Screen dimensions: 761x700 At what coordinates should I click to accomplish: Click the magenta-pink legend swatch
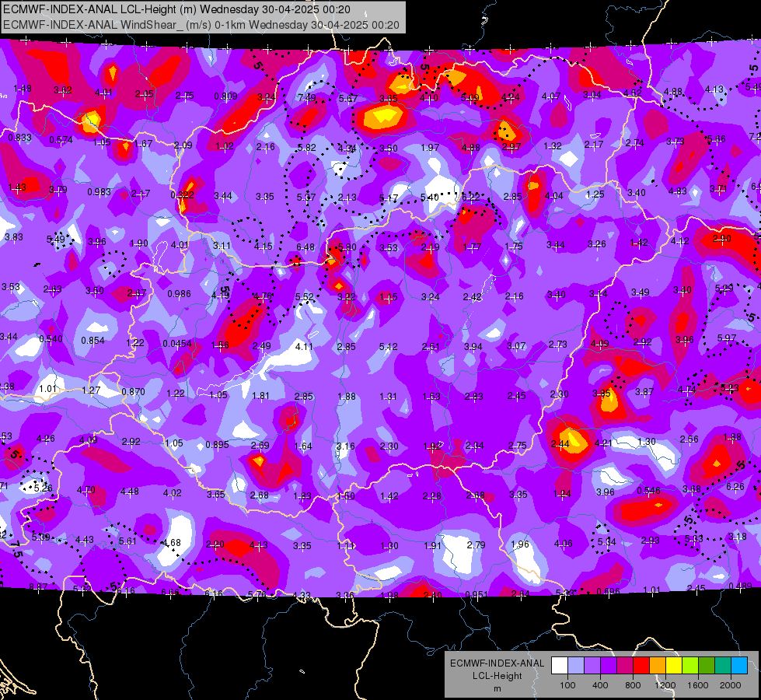(x=625, y=666)
